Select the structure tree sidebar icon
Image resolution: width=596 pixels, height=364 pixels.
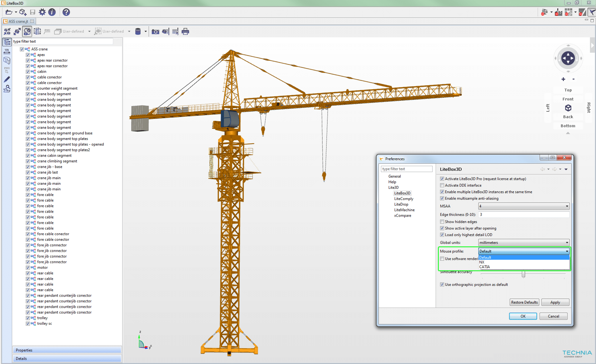(7, 42)
